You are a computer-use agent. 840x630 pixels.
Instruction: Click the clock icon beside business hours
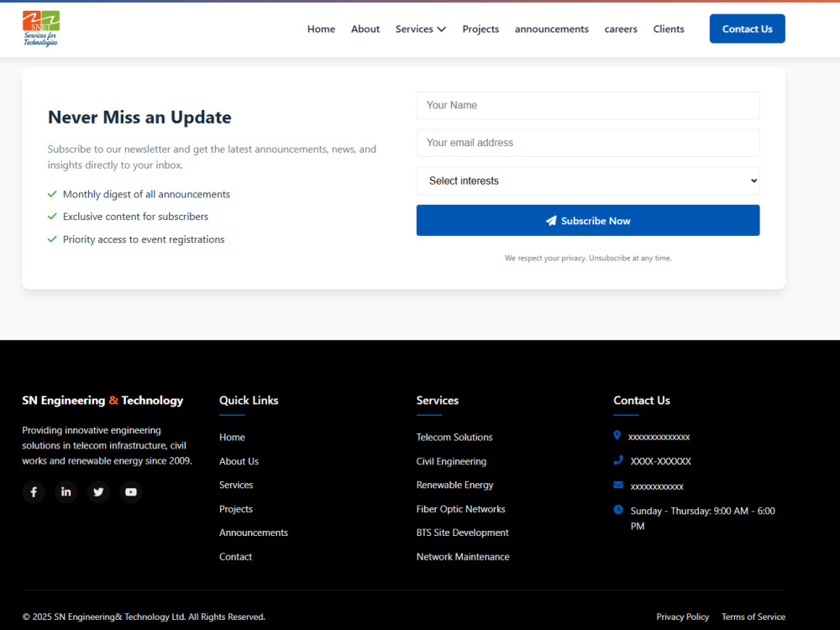coord(618,510)
